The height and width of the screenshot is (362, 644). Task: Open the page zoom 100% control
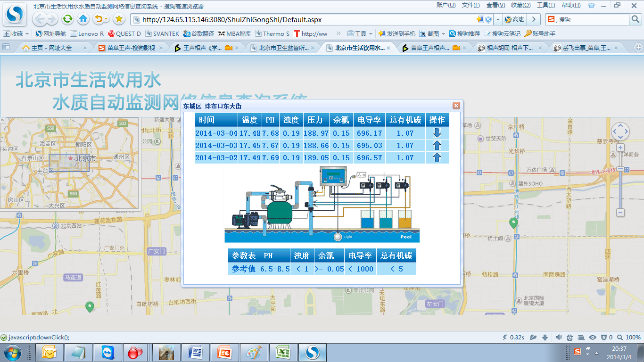click(x=629, y=337)
